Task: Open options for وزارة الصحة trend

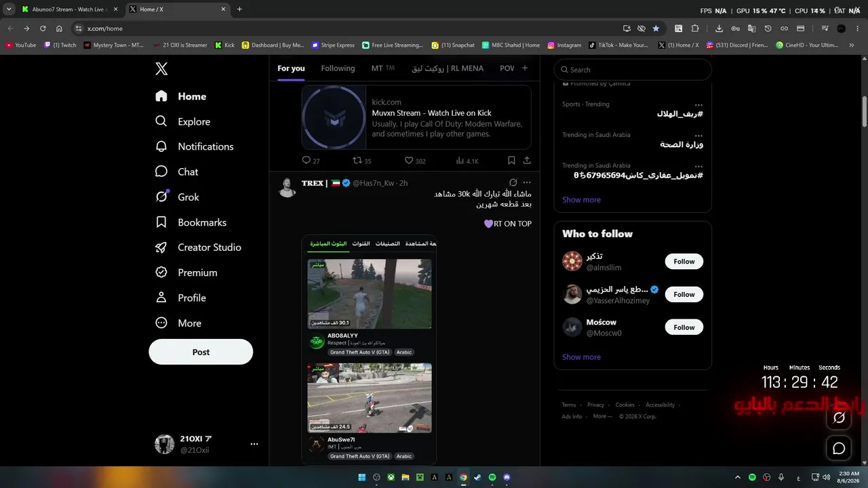Action: [x=698, y=135]
